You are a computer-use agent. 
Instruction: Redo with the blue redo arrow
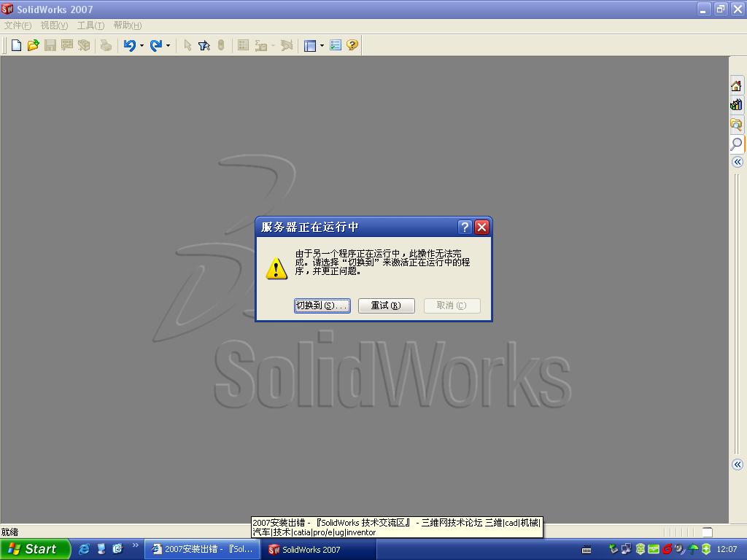(x=156, y=45)
